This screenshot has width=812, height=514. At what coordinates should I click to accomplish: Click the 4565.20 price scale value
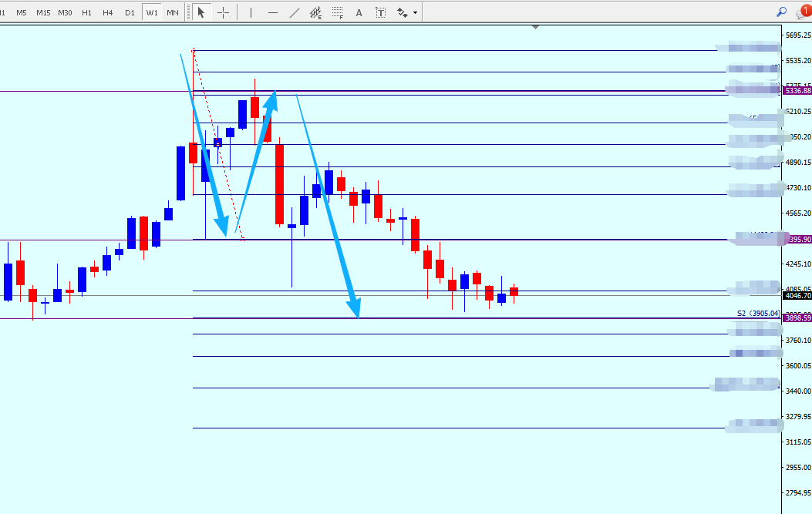point(798,213)
